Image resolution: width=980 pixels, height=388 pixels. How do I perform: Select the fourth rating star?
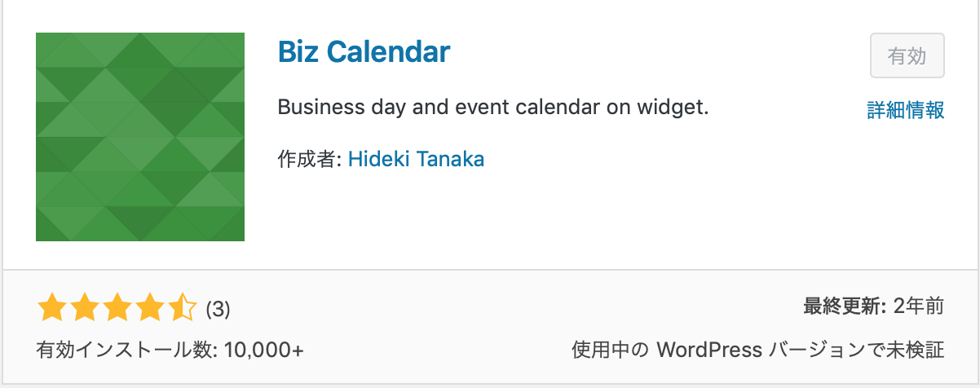click(149, 309)
